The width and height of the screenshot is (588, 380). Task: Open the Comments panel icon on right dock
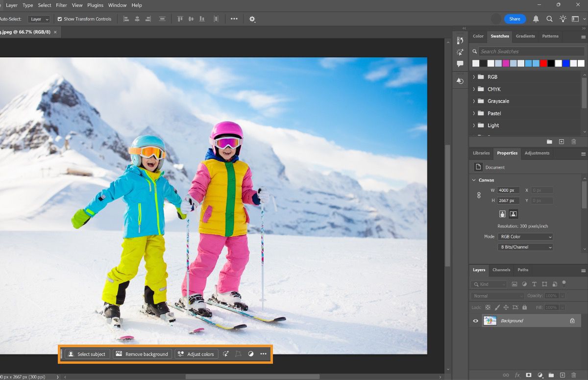[x=460, y=64]
